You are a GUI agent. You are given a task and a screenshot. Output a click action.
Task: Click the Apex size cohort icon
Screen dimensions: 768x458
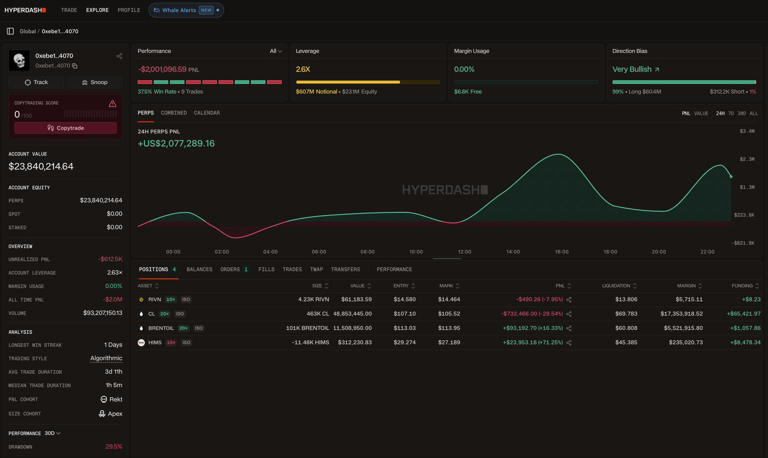click(x=102, y=413)
